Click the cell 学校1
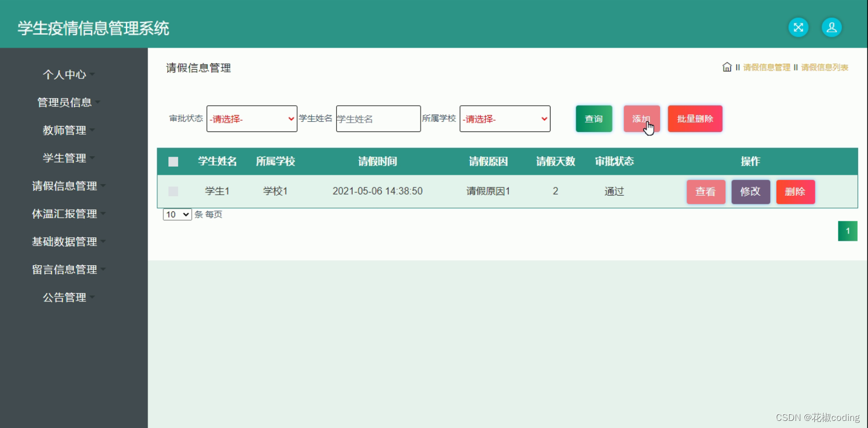This screenshot has height=428, width=868. click(x=275, y=191)
